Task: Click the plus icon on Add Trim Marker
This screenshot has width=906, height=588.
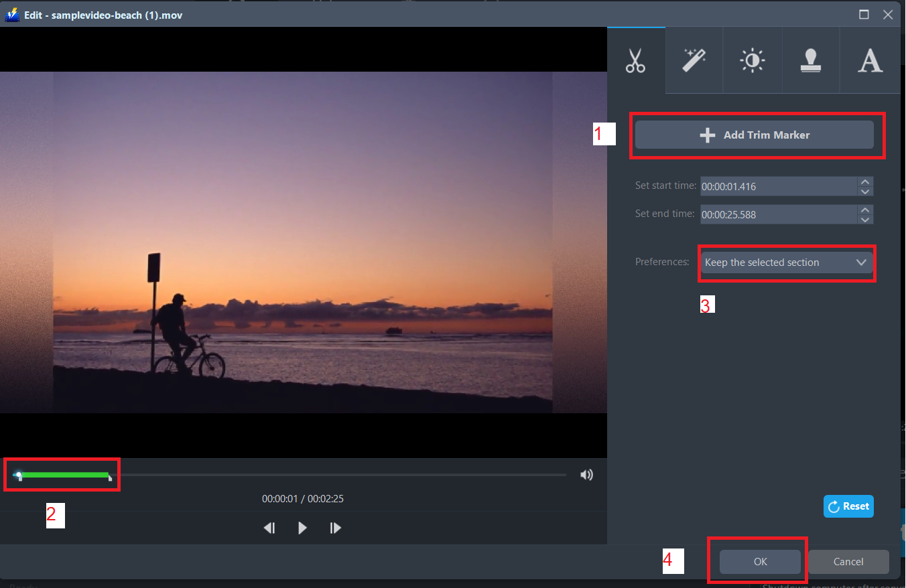Action: click(707, 134)
